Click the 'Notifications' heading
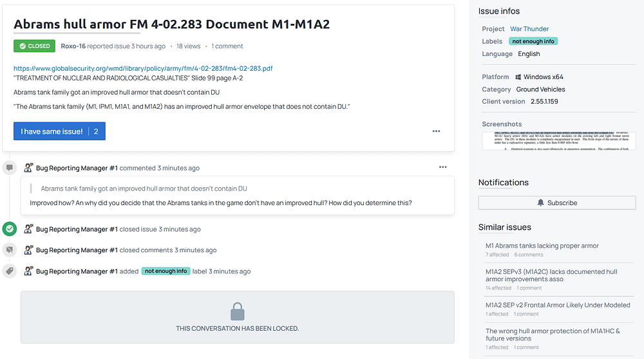Screen dimensions: 644x359 pyautogui.click(x=503, y=182)
